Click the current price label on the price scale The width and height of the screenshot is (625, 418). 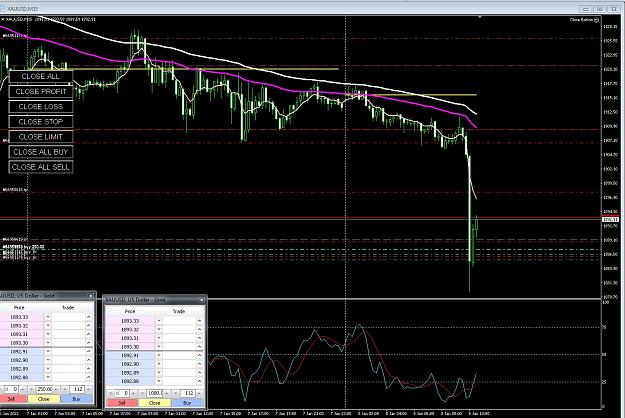coord(610,220)
